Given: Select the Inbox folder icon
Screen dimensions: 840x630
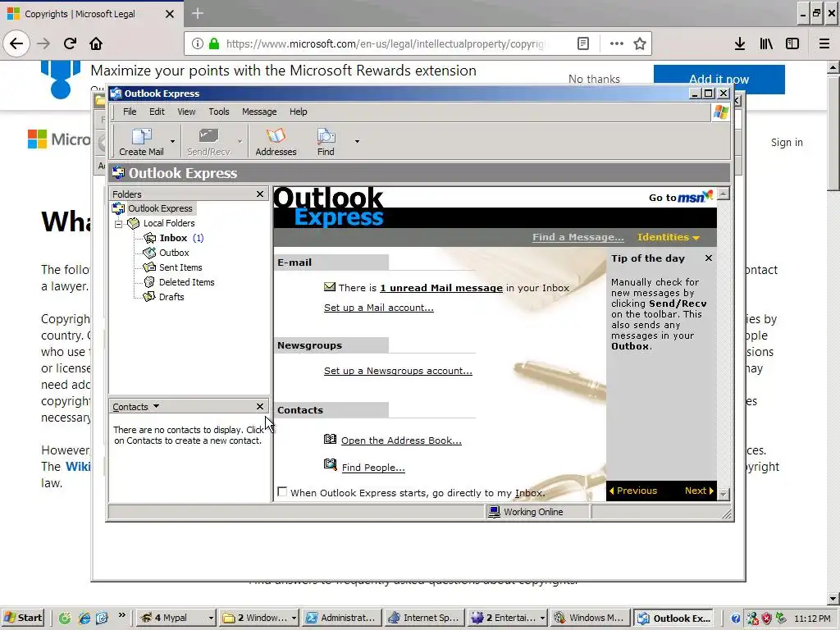Looking at the screenshot, I should pyautogui.click(x=150, y=238).
